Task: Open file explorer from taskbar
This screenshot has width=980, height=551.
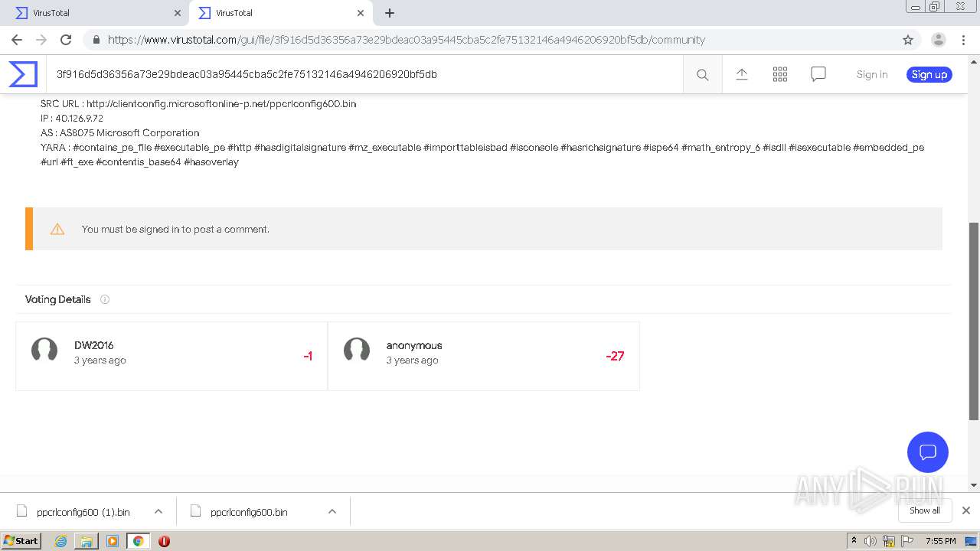Action: [x=87, y=541]
